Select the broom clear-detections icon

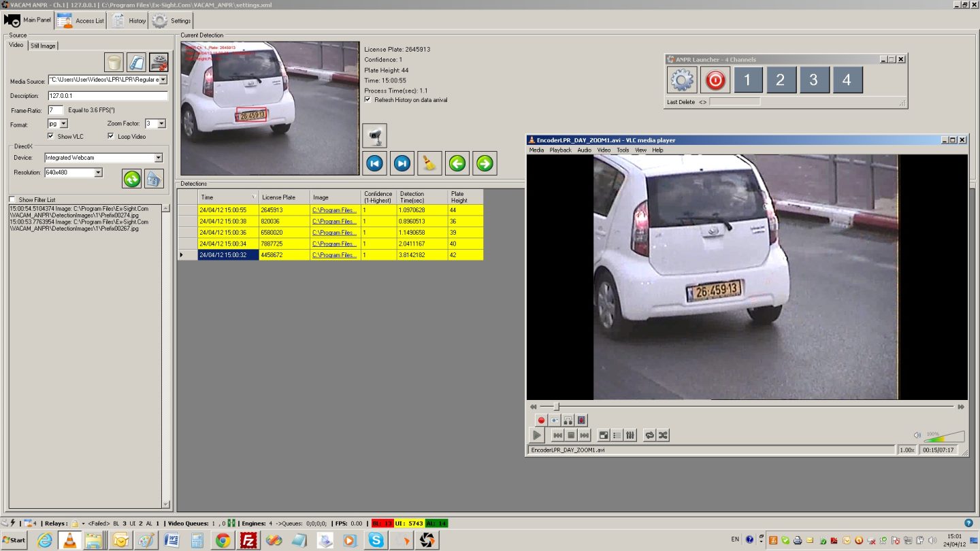coord(429,163)
